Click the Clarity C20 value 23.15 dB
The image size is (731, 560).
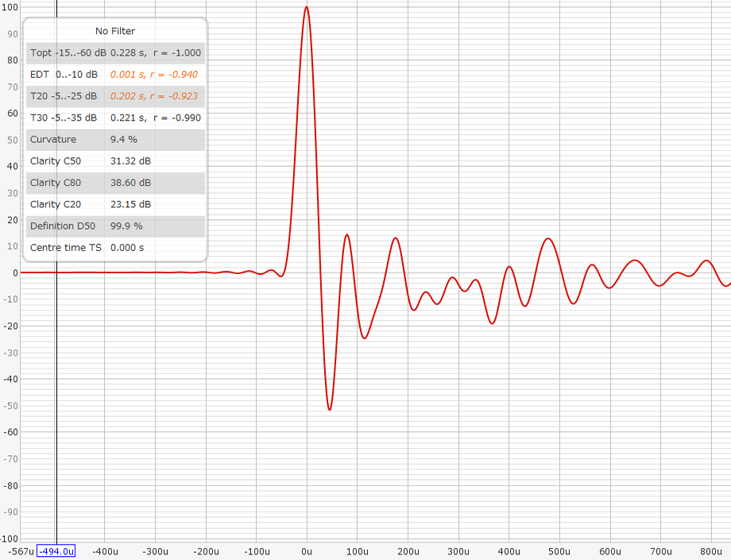point(130,204)
